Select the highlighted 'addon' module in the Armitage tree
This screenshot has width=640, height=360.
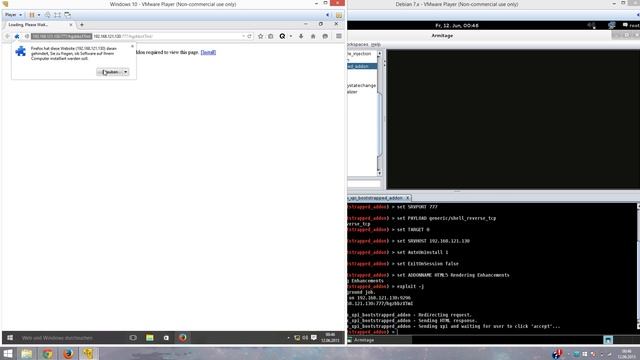tap(362, 66)
